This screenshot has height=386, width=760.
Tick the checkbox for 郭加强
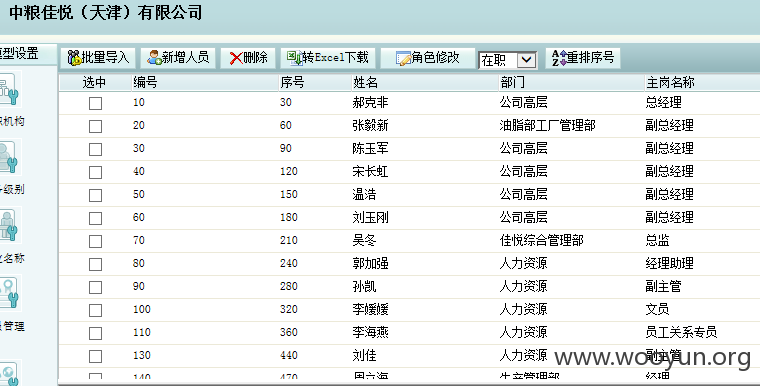[x=95, y=264]
